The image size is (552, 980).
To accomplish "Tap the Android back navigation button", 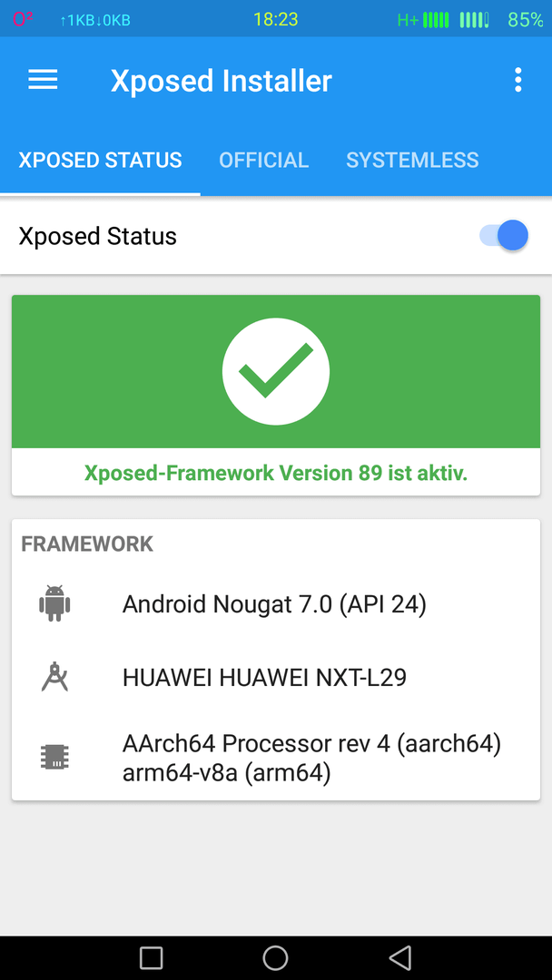I will click(x=400, y=957).
